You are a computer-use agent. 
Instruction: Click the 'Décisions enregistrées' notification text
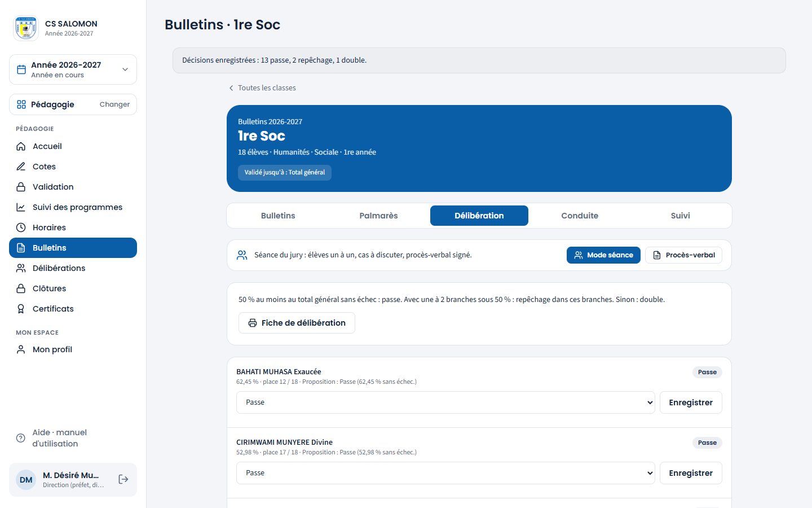(274, 60)
